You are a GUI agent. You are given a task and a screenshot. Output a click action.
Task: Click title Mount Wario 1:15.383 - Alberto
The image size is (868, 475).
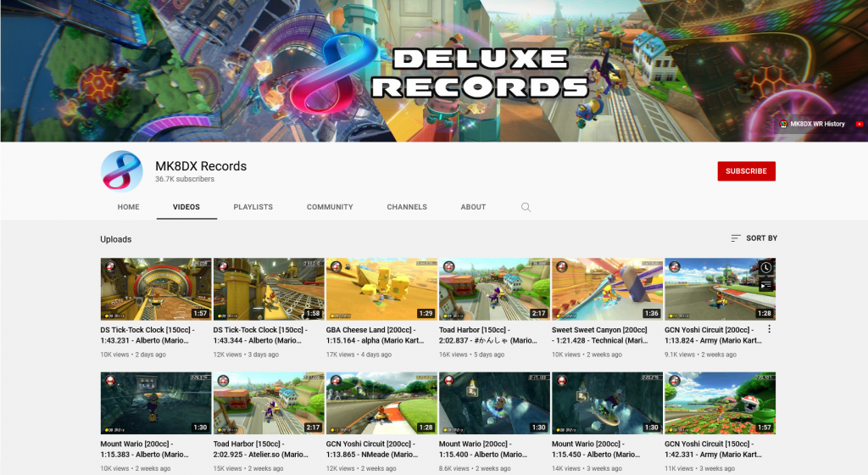(144, 449)
